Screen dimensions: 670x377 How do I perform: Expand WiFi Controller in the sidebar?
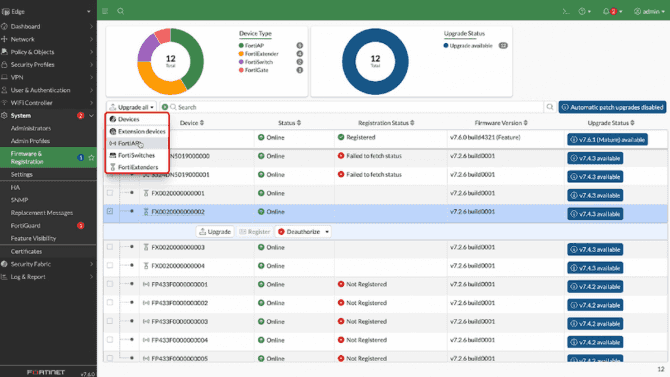click(x=48, y=103)
